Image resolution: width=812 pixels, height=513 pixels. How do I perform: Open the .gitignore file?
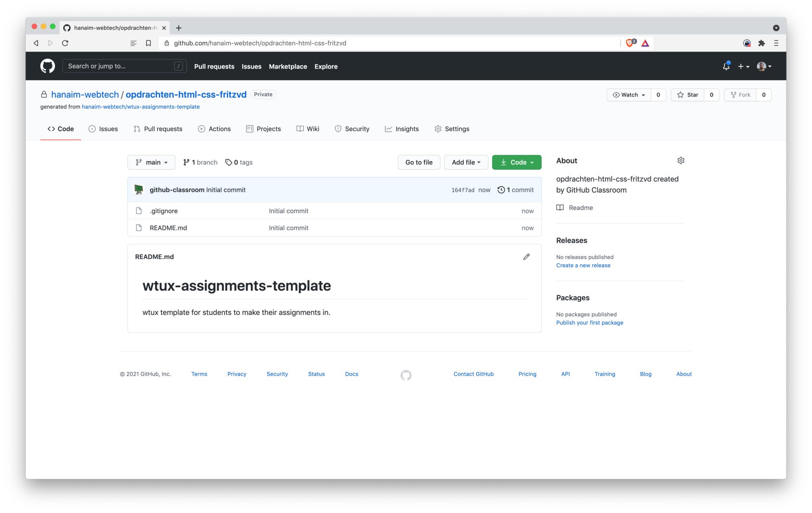click(164, 211)
